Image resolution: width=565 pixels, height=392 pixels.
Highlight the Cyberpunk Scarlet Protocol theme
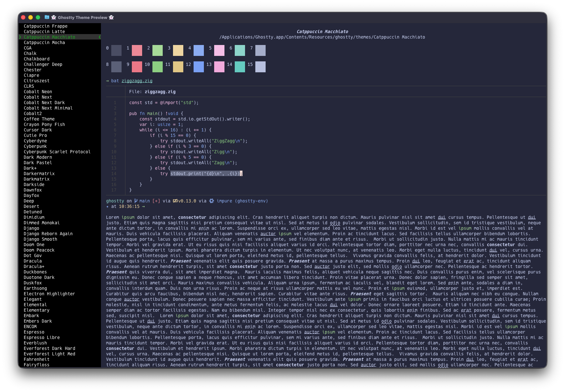57,152
